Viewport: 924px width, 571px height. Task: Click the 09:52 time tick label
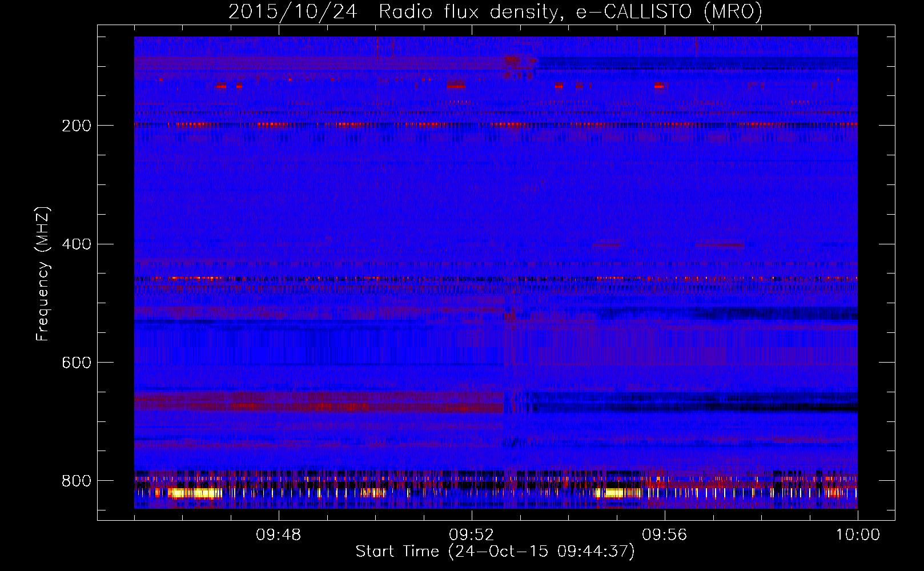(x=471, y=535)
